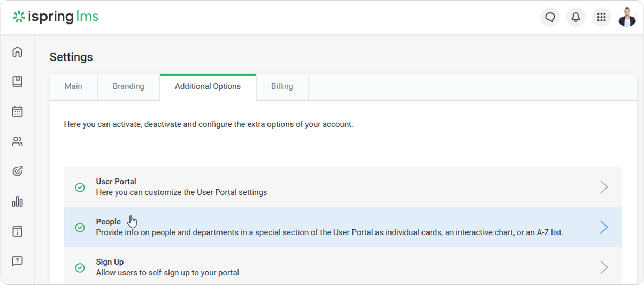Open the users icon in sidebar
Screen dimensions: 644x285
(18, 141)
